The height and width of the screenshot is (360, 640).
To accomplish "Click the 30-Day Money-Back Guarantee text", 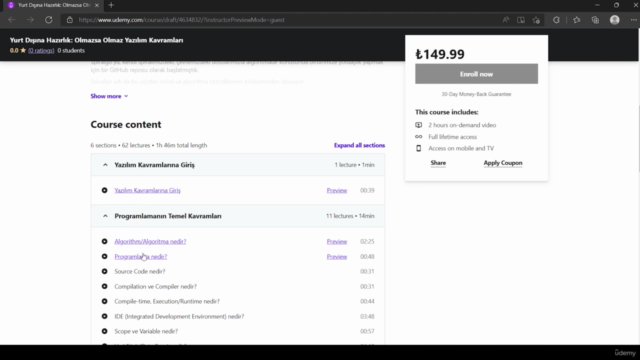I will (x=476, y=94).
